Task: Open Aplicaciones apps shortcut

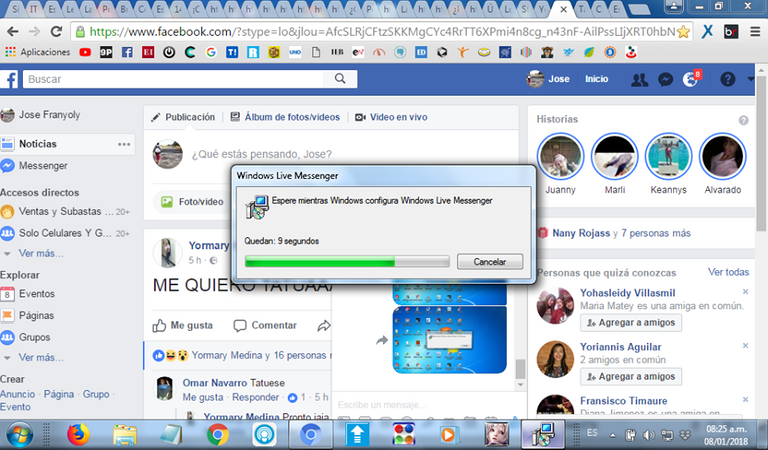Action: [38, 52]
